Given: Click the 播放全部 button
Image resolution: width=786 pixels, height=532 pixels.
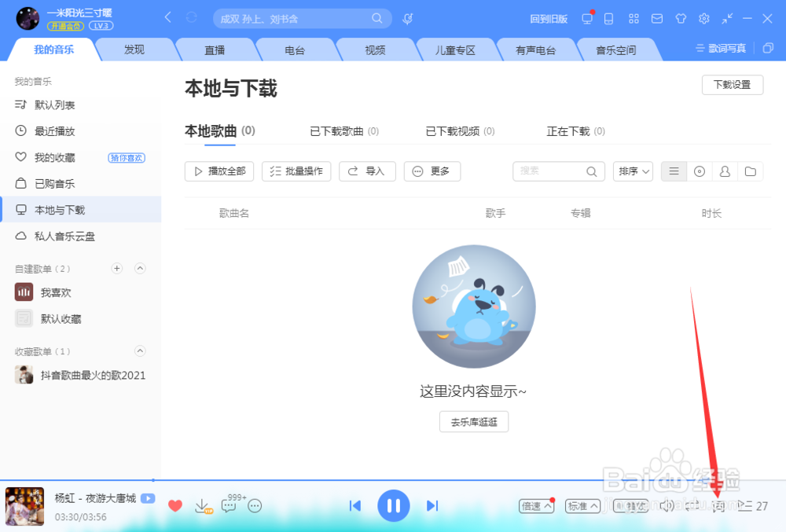Looking at the screenshot, I should 219,171.
